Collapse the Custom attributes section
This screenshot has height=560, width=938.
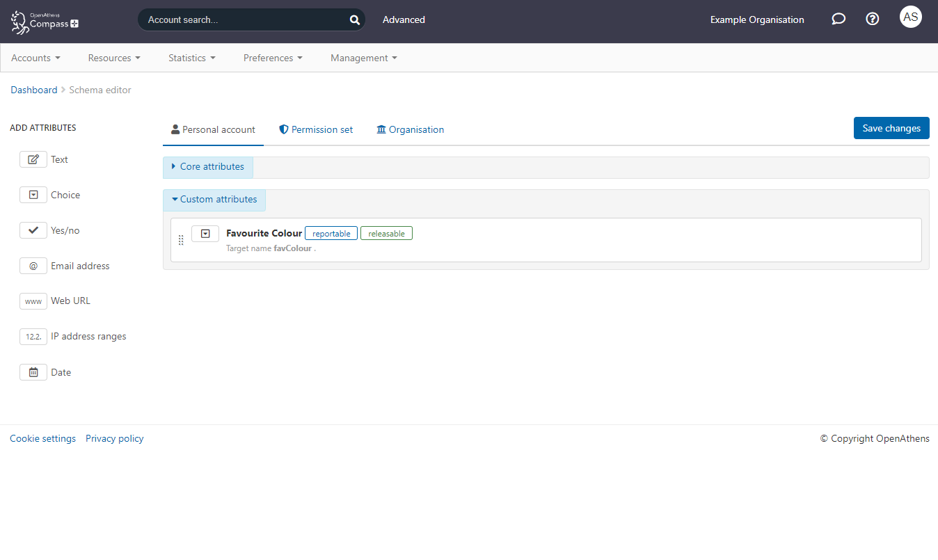tap(214, 200)
